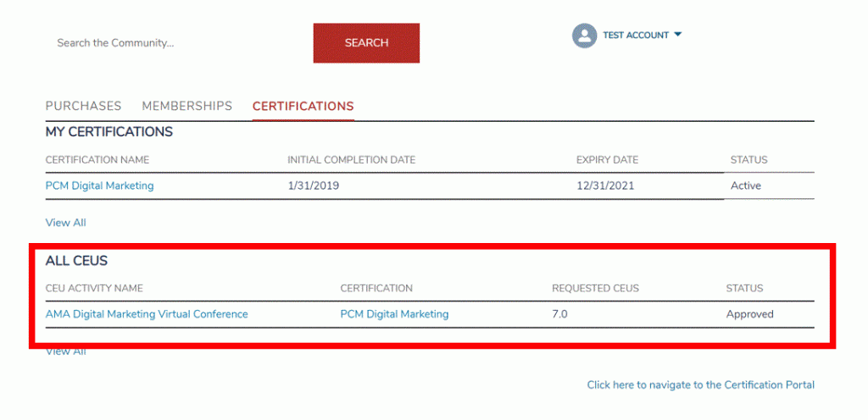Click the REQUESTED CEUS column header
This screenshot has height=420, width=868.
[x=595, y=289]
